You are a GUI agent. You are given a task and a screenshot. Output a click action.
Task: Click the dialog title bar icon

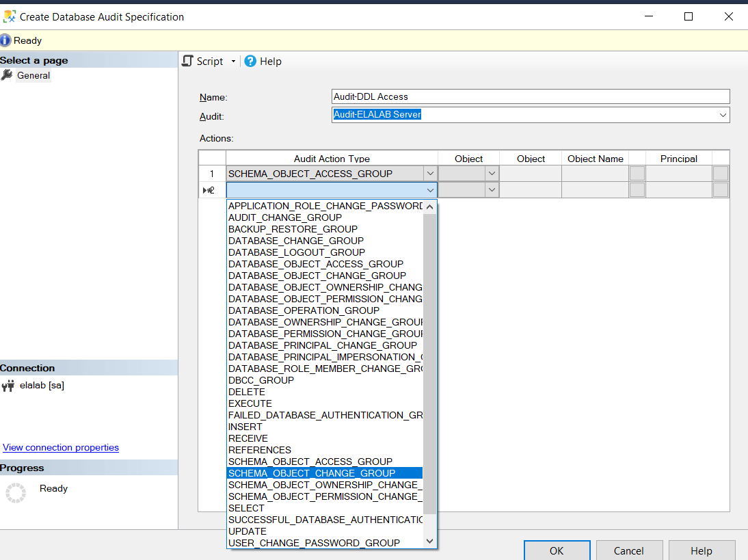coord(10,16)
